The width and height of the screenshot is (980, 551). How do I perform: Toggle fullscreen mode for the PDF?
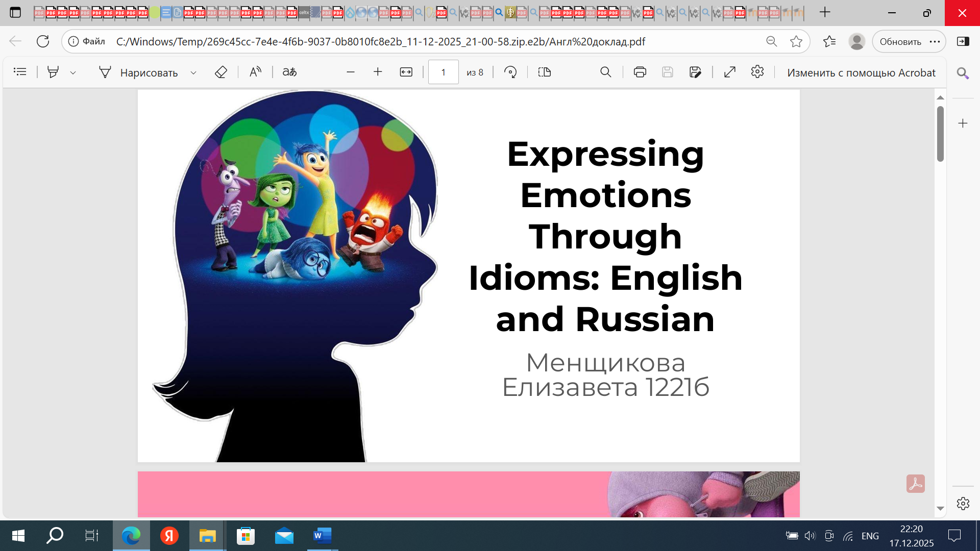coord(730,72)
